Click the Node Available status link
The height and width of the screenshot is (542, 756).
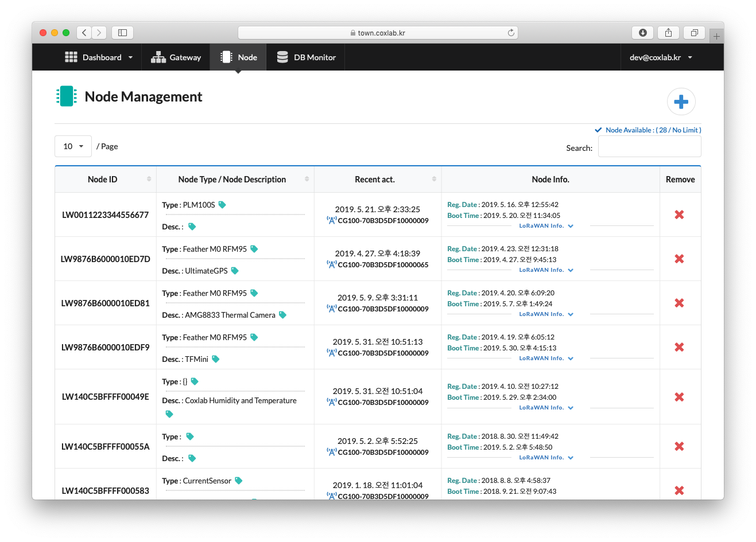[x=653, y=130]
